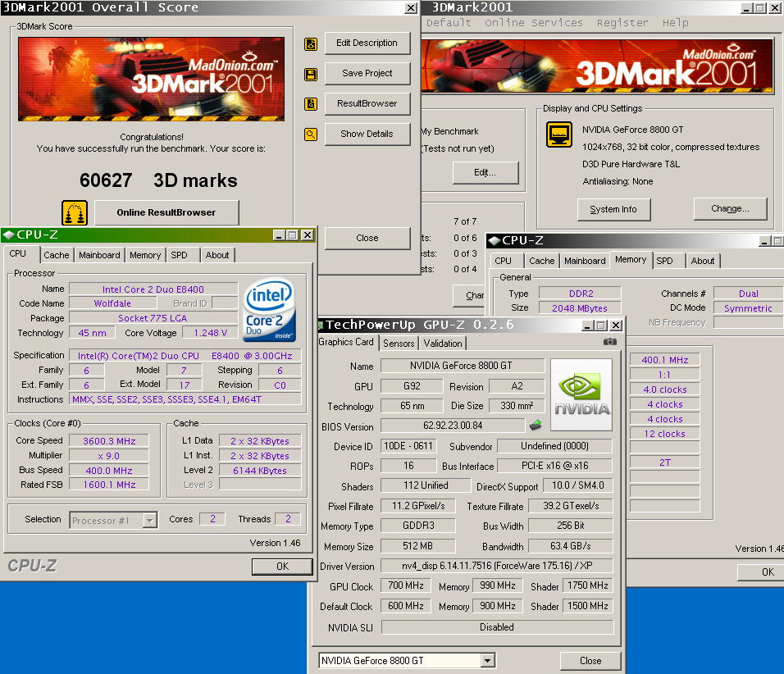Click Show Details button

tap(367, 134)
